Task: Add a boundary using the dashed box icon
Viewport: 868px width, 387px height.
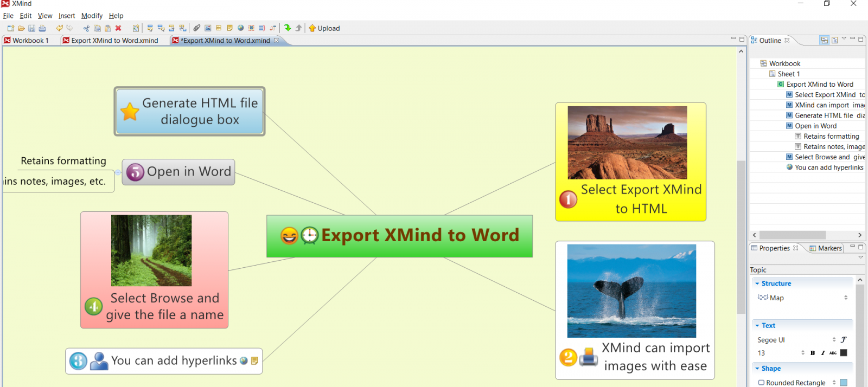Action: point(251,28)
